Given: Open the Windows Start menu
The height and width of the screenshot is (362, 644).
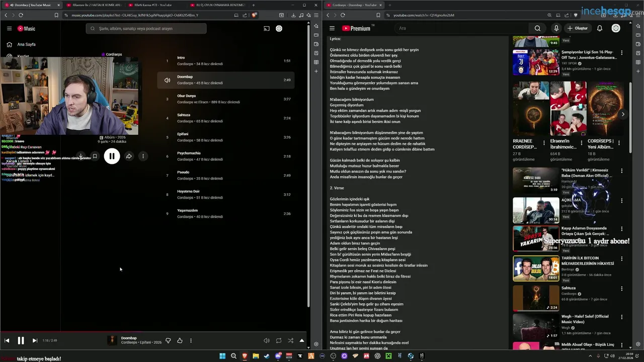Looking at the screenshot, I should point(222,356).
